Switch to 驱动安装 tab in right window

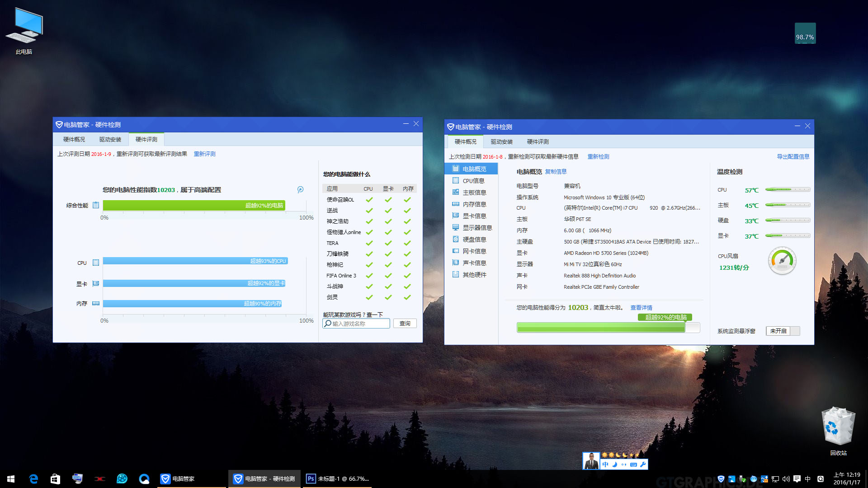tap(502, 141)
